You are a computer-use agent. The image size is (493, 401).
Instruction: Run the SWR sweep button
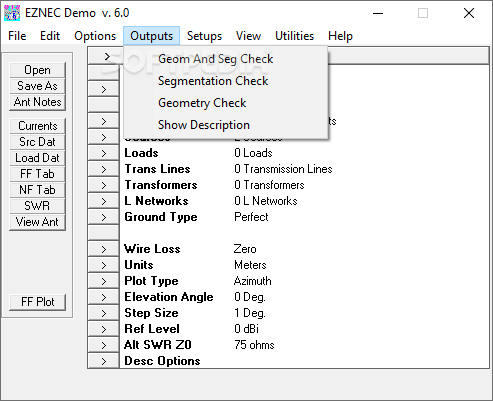pyautogui.click(x=37, y=206)
